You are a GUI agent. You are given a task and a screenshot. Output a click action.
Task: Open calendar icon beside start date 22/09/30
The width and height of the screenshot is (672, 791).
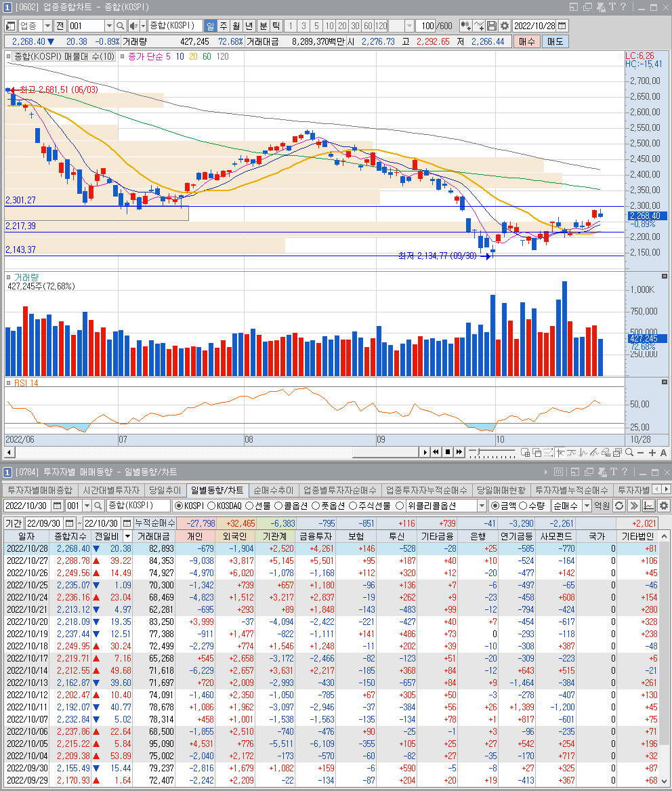[x=70, y=523]
